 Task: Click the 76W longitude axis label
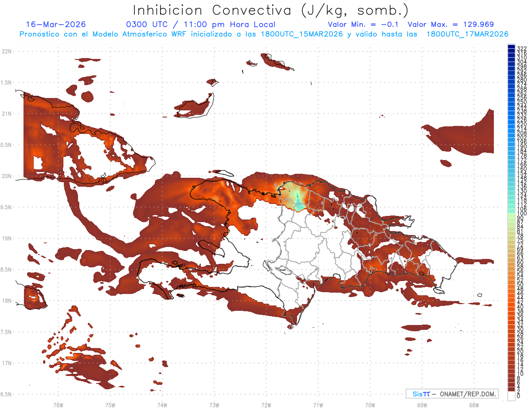[58, 405]
